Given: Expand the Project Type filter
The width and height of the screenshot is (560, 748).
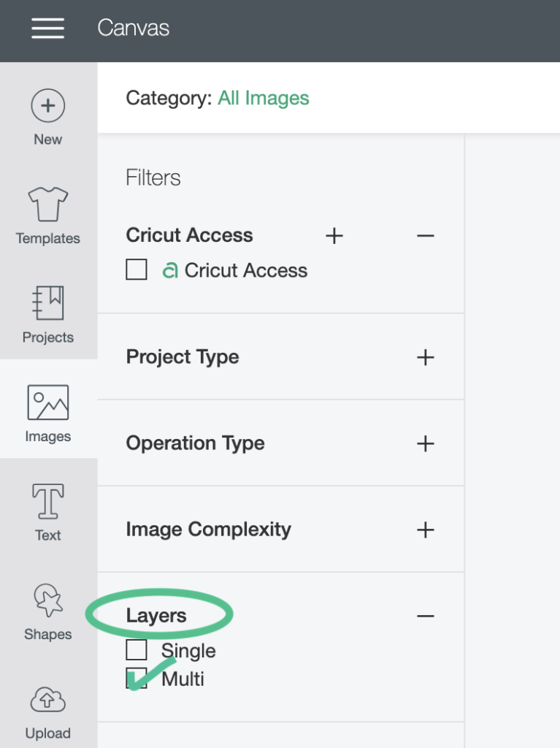Looking at the screenshot, I should pyautogui.click(x=425, y=357).
